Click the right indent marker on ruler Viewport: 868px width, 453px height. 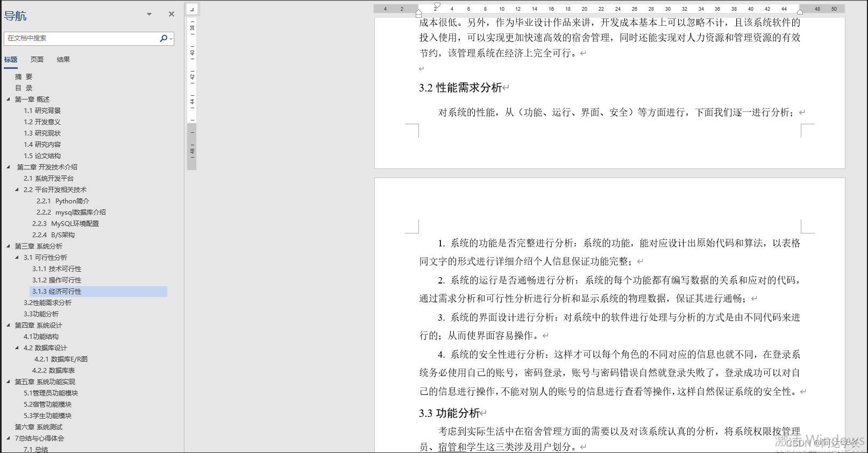pos(800,11)
